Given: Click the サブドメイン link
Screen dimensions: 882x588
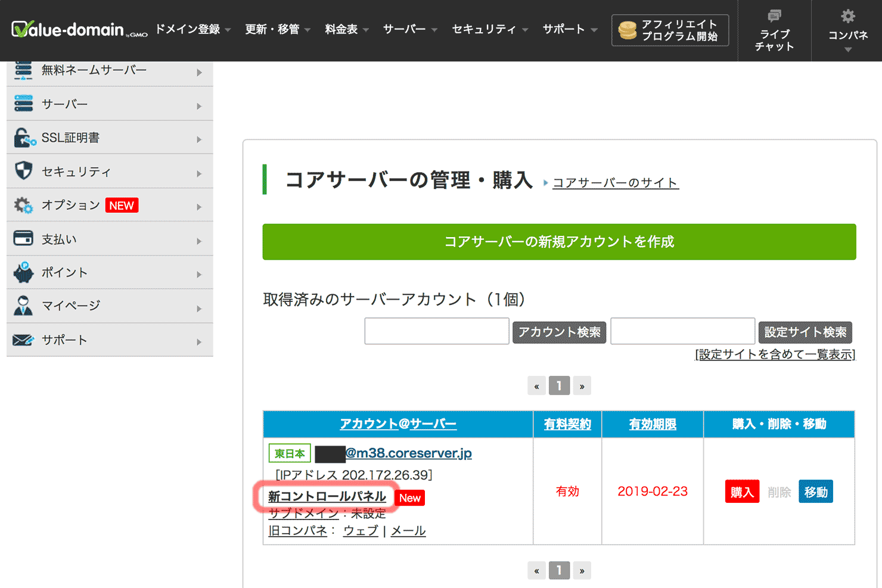Looking at the screenshot, I should [x=303, y=514].
